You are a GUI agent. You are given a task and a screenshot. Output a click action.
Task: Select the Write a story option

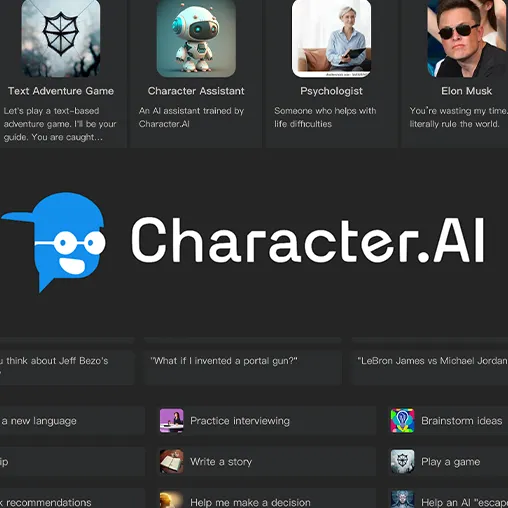pyautogui.click(x=266, y=461)
